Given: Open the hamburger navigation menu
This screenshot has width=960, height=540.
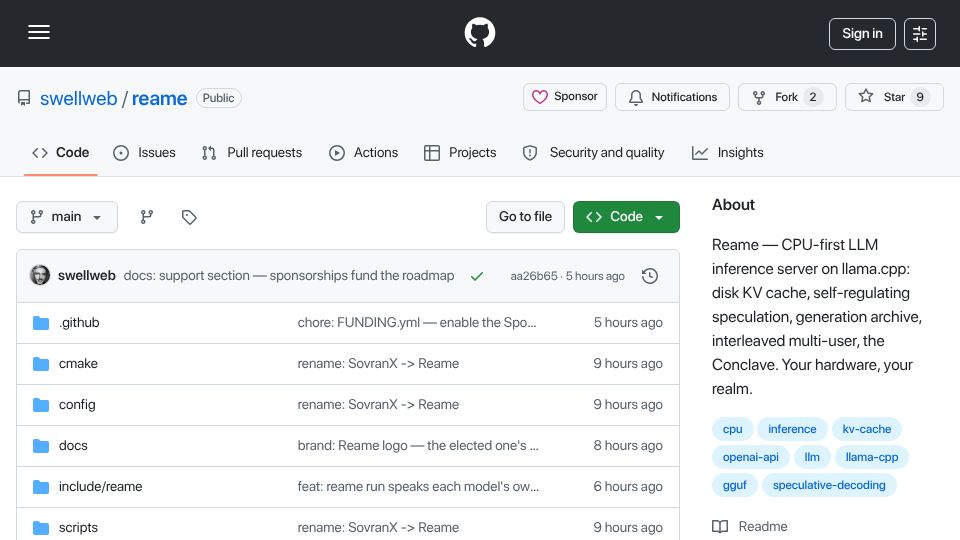Looking at the screenshot, I should [x=39, y=32].
